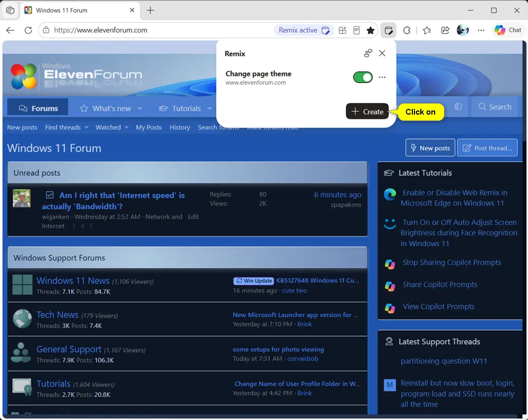
Task: Open My Posts link
Action: pyautogui.click(x=149, y=127)
